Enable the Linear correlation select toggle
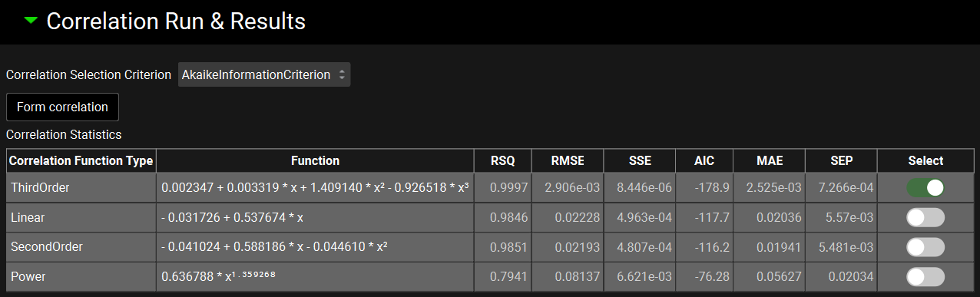980x297 pixels. click(x=925, y=218)
